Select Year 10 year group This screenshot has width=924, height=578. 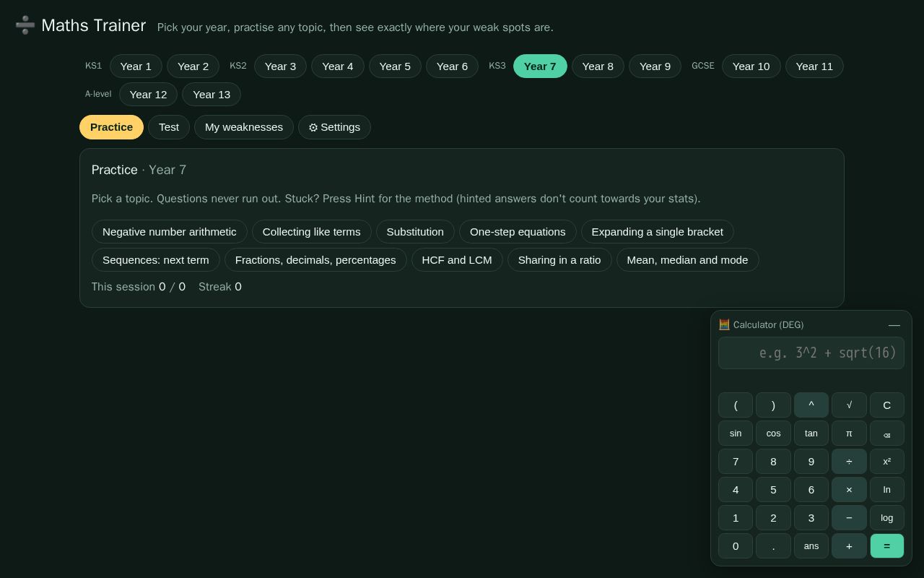751,66
